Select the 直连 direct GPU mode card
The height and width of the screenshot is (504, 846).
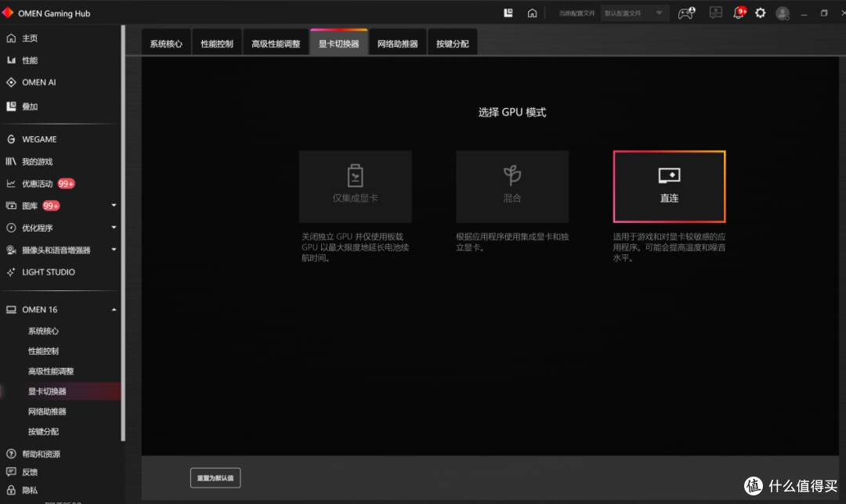669,186
